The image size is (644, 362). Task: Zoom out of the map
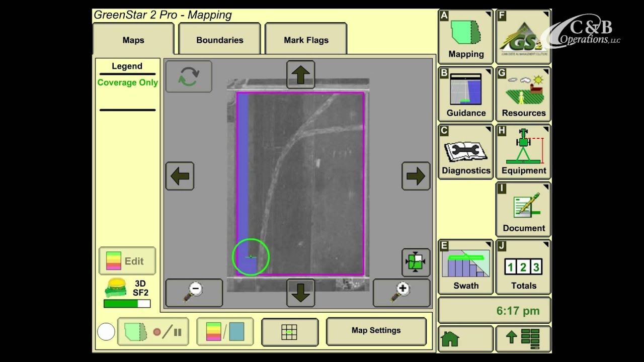(194, 293)
